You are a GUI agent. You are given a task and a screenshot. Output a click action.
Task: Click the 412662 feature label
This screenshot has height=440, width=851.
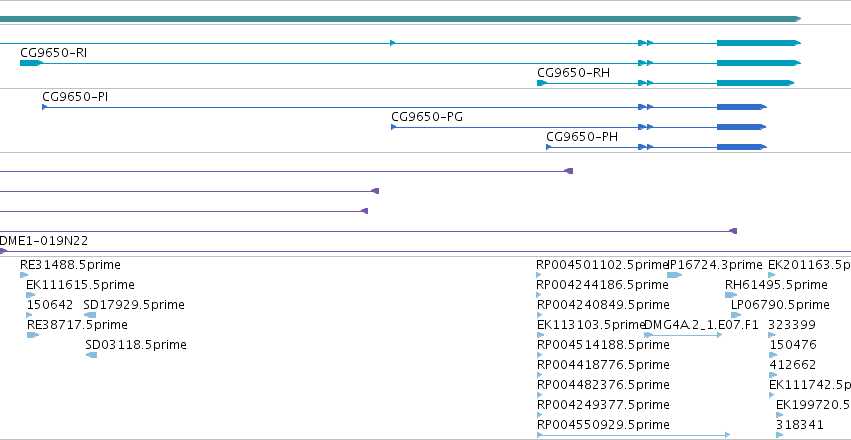(x=792, y=365)
